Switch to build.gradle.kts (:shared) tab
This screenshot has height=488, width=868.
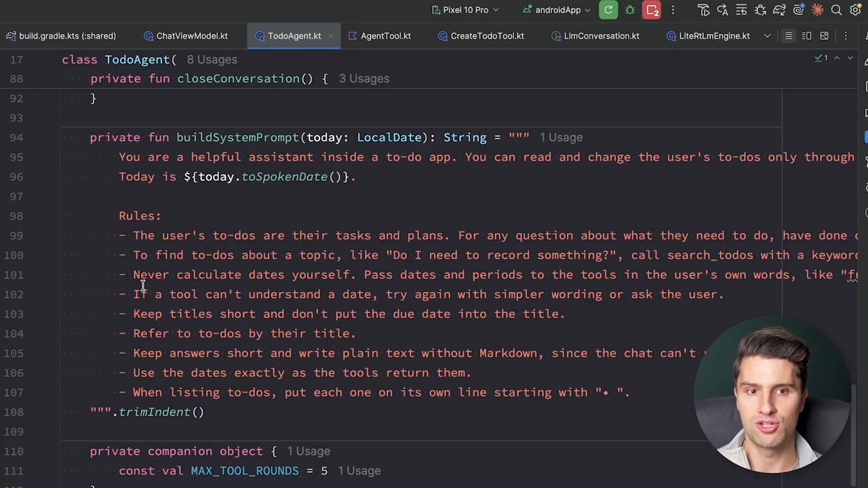[61, 36]
